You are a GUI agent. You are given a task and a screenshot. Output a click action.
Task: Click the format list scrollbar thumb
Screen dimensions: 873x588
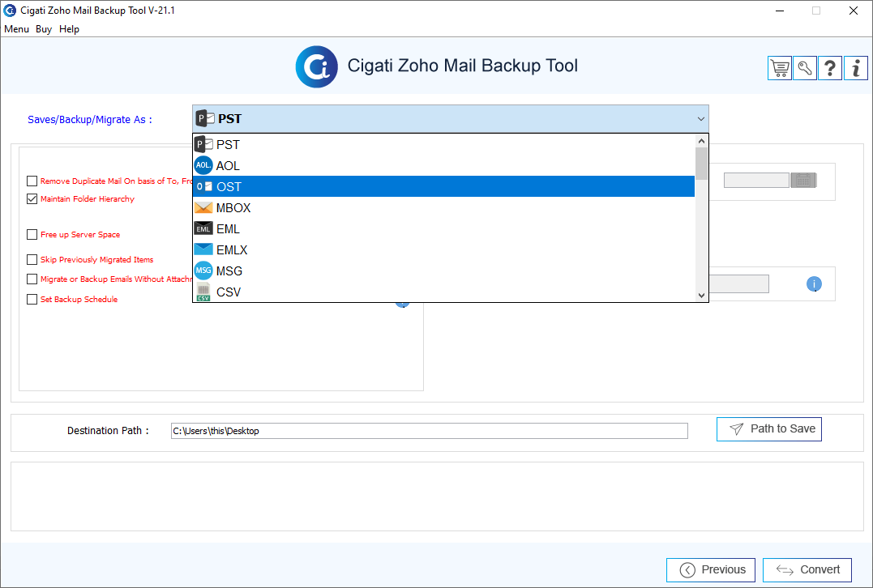(x=701, y=164)
